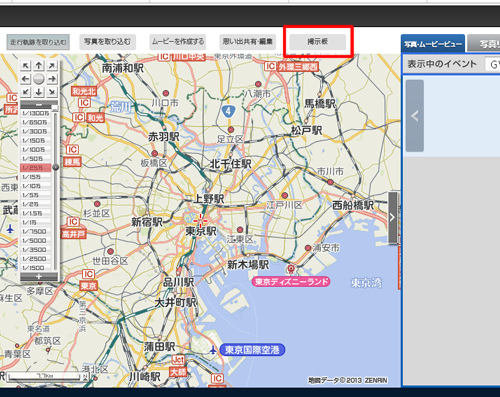The height and width of the screenshot is (397, 500).
Task: Pan map diagonally down-right with southeast arrow
Action: pyautogui.click(x=52, y=92)
